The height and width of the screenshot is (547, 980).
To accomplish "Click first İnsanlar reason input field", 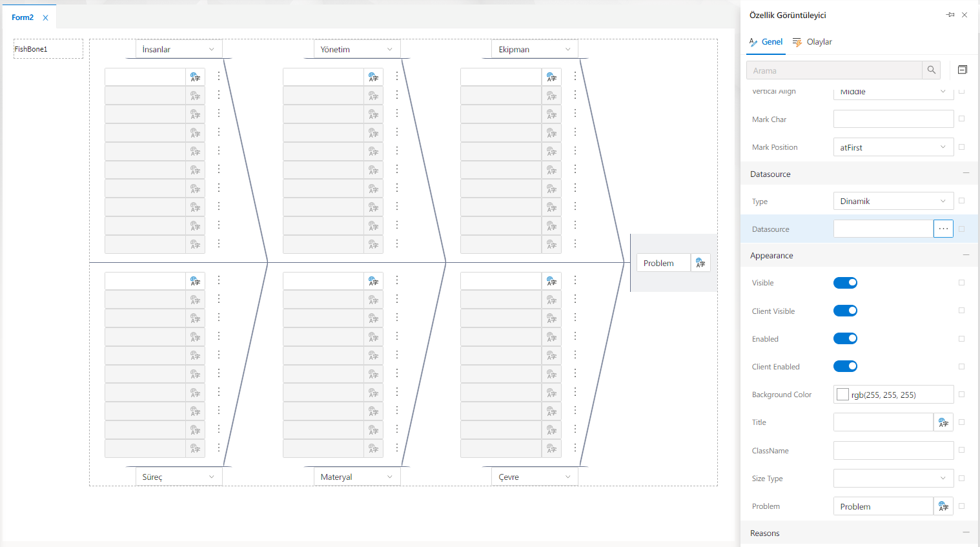I will [145, 77].
